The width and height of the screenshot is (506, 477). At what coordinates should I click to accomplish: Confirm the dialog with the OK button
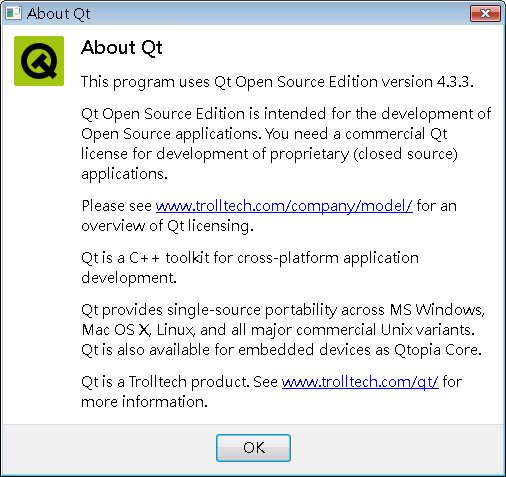[253, 448]
